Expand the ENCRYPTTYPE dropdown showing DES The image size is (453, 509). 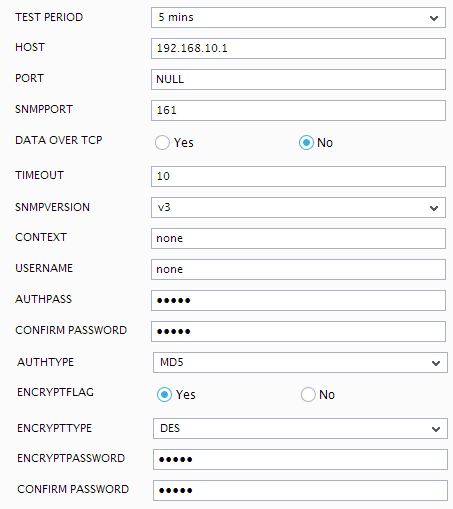(300, 428)
